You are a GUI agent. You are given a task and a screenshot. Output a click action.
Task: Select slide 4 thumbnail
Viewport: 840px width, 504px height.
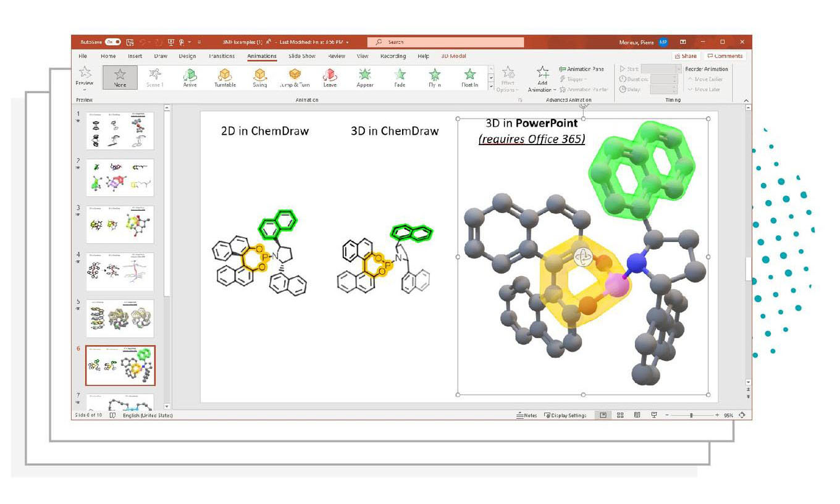point(120,271)
